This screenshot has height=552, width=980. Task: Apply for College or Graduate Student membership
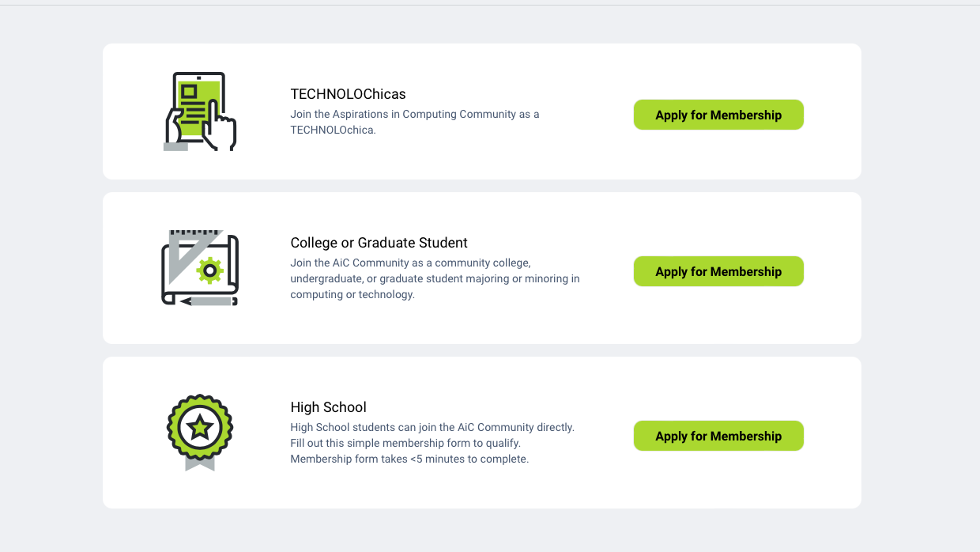[718, 271]
